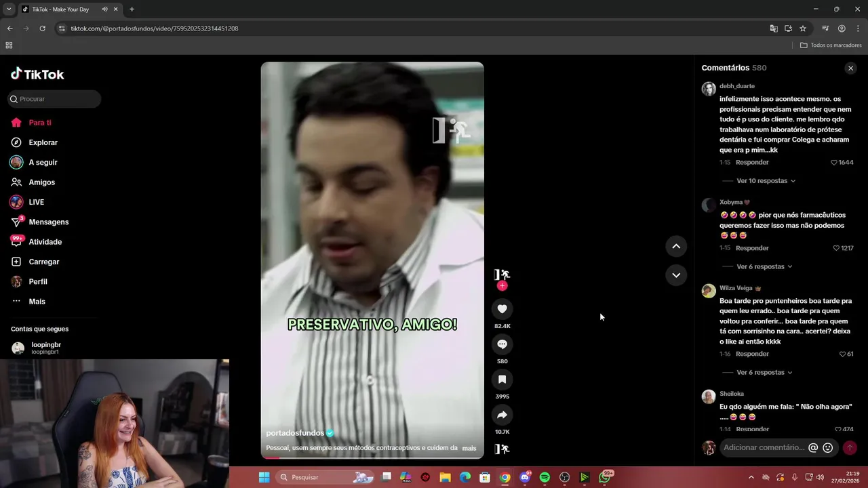
Task: Open the portadosfundos username on video
Action: pyautogui.click(x=295, y=433)
